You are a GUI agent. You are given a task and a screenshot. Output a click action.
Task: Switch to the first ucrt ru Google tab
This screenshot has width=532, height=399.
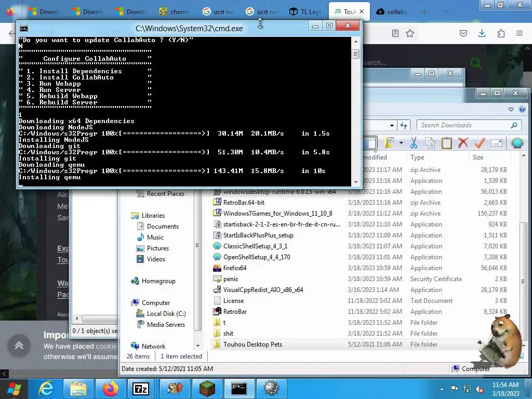[x=218, y=11]
